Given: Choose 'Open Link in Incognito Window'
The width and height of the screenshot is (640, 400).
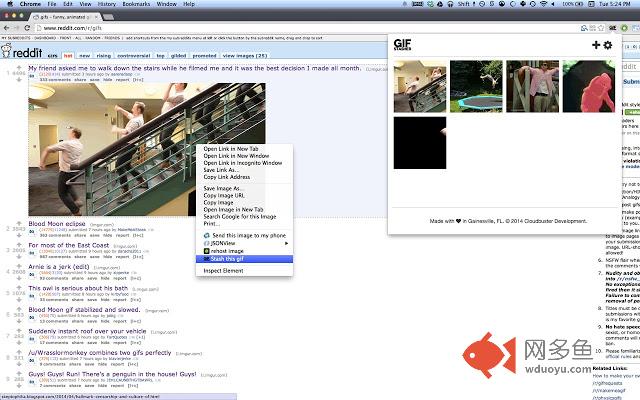Looking at the screenshot, I should [x=244, y=163].
